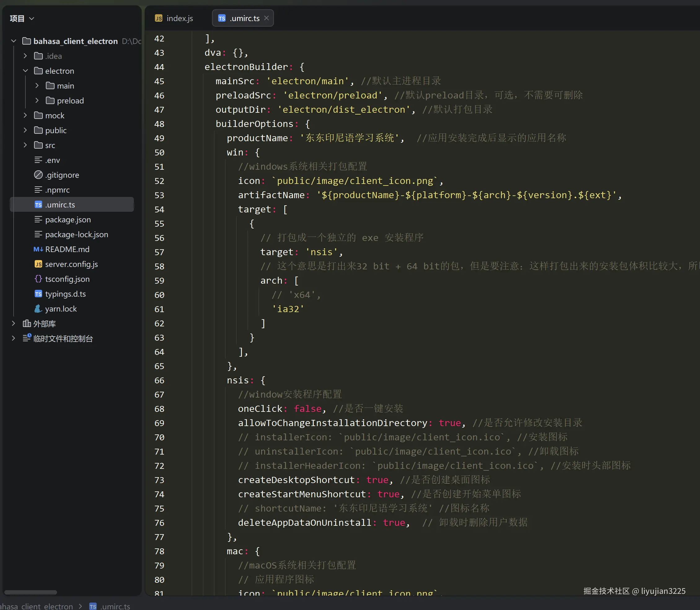700x610 pixels.
Task: Select the .env file
Action: tap(52, 160)
